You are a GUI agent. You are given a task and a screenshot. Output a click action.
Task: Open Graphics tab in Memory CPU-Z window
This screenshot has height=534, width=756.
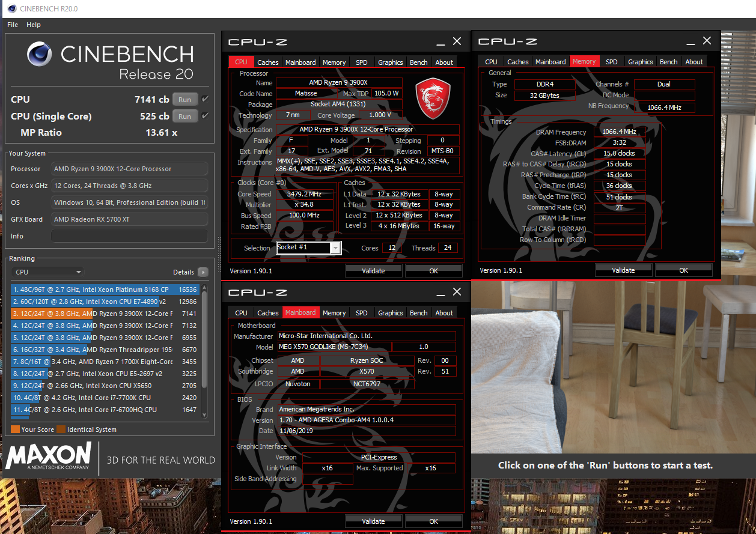click(x=641, y=62)
